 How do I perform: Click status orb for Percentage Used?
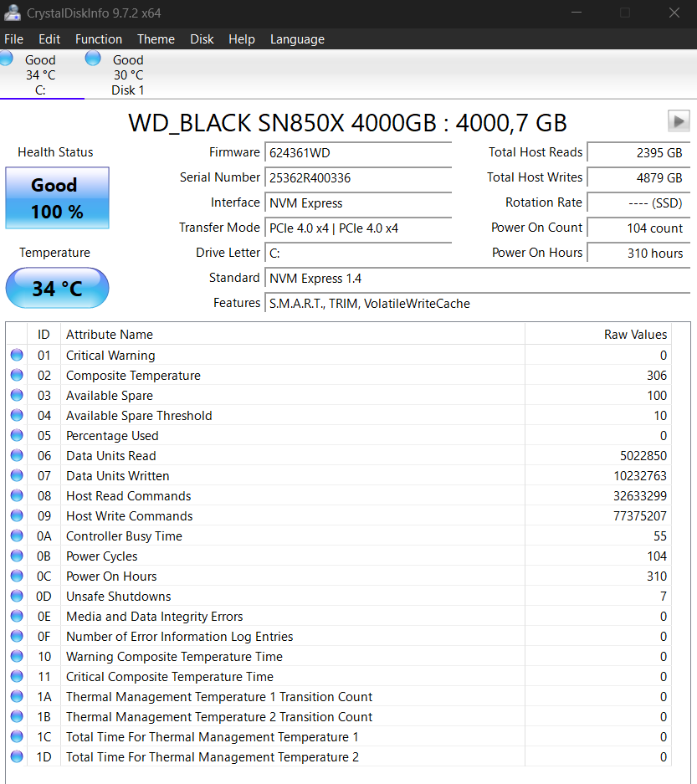pos(17,435)
